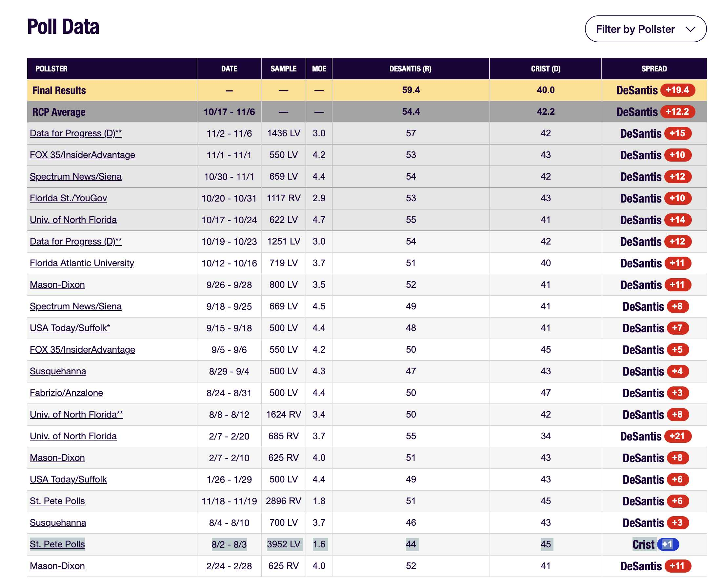Open Univ. of North Florida poll dated 2/7 - 2/20
Image resolution: width=722 pixels, height=588 pixels.
73,436
